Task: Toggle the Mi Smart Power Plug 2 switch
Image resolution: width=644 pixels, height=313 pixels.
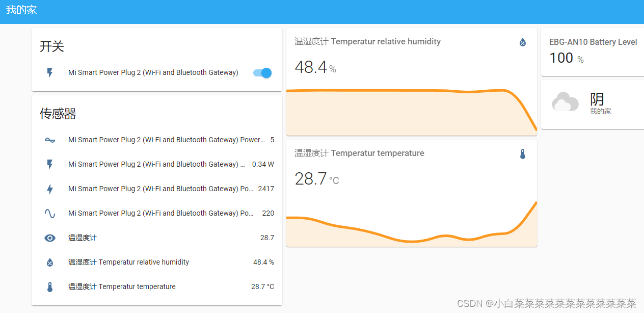Action: [262, 73]
